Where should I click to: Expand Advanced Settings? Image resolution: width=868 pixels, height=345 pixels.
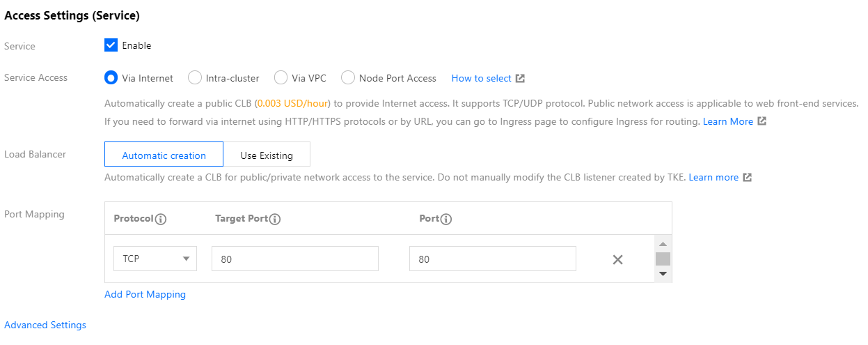pos(45,325)
